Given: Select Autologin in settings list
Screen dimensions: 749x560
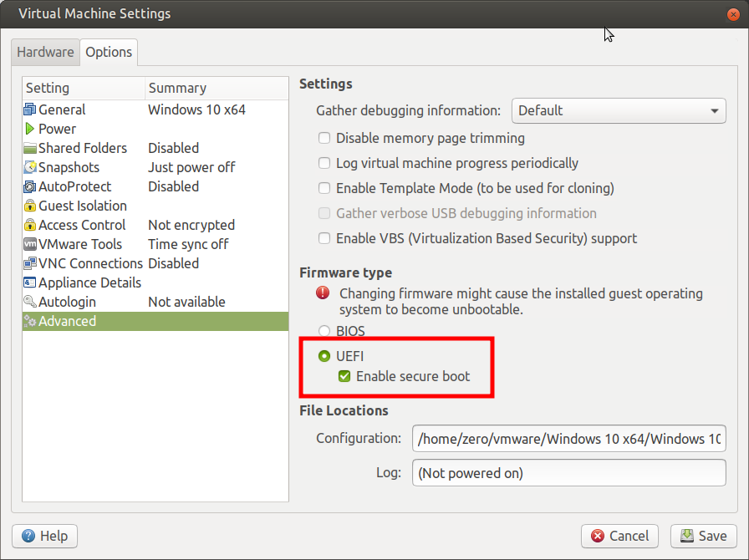Looking at the screenshot, I should coord(155,302).
